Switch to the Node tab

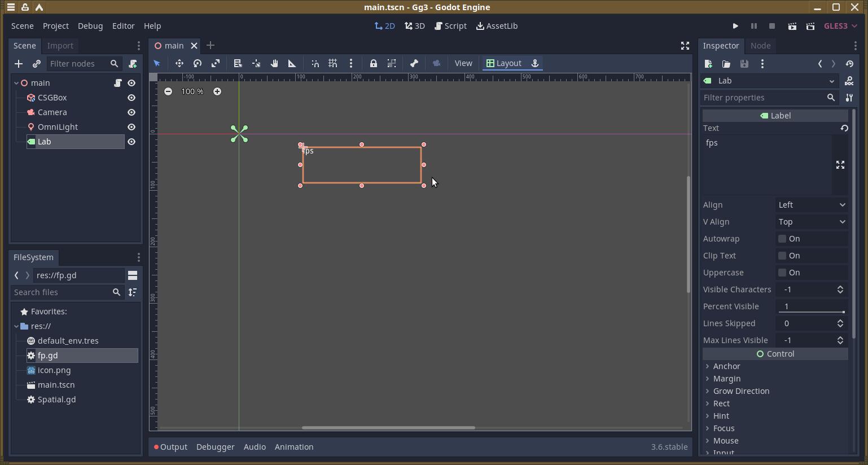click(760, 46)
